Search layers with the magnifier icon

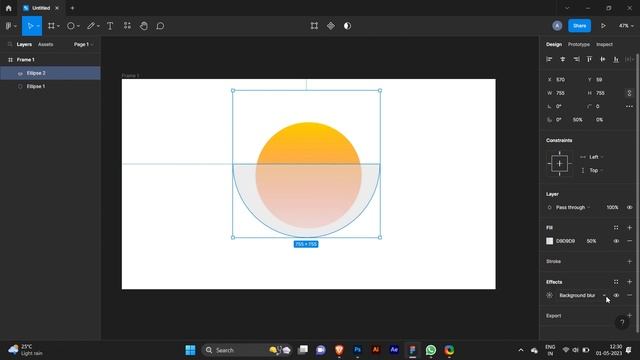pos(10,44)
